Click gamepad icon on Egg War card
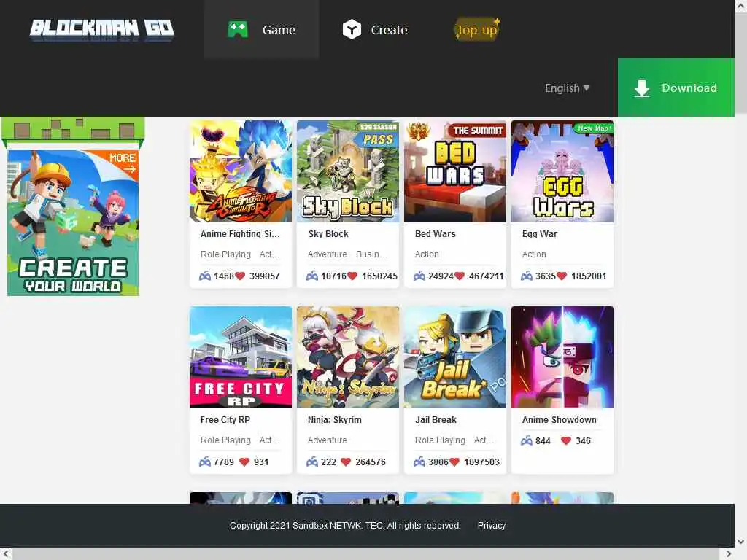 click(527, 276)
